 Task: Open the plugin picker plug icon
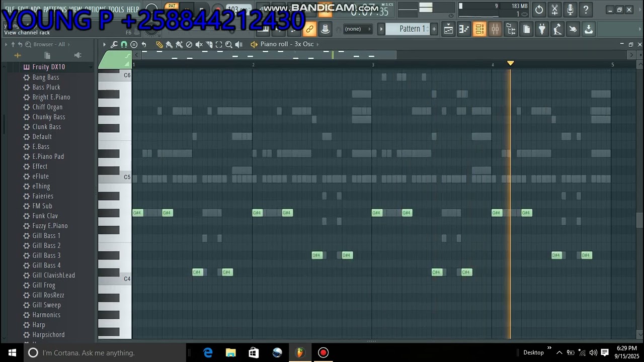(542, 29)
